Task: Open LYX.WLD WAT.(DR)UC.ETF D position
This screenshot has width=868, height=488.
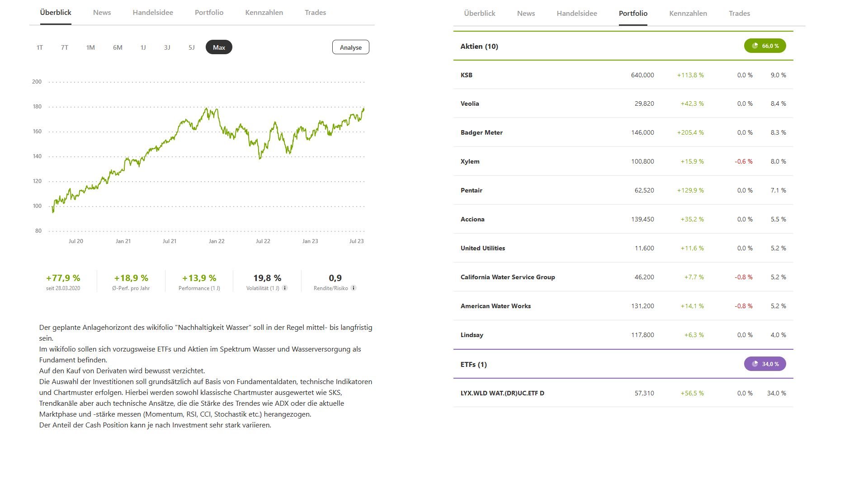Action: 502,393
